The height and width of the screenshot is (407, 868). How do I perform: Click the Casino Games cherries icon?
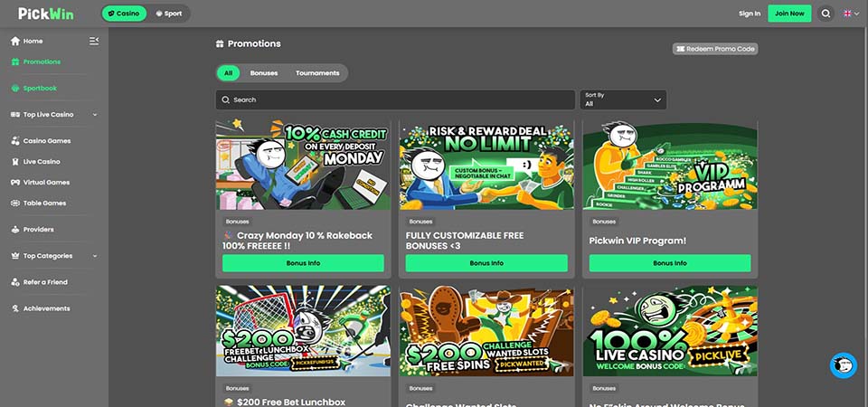[x=15, y=141]
